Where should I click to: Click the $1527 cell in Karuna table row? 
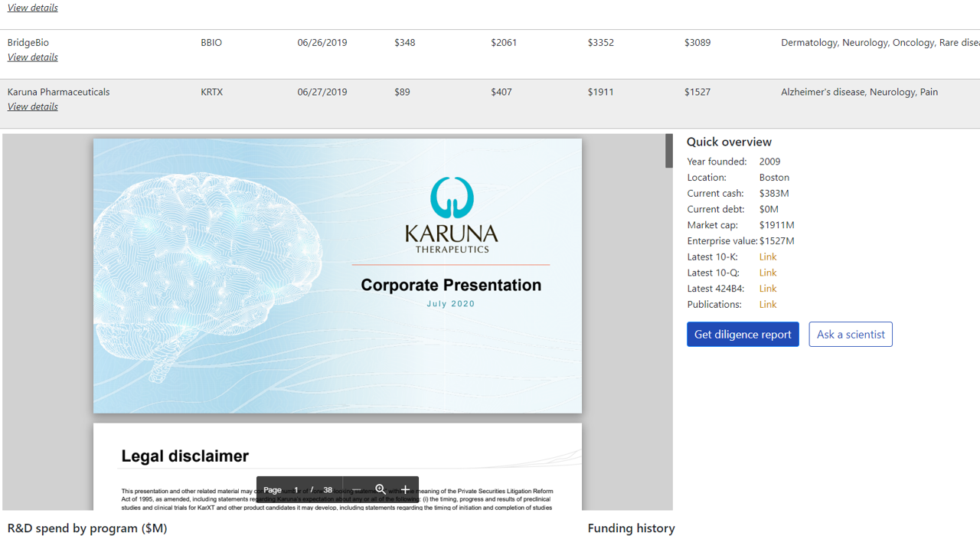pos(697,92)
